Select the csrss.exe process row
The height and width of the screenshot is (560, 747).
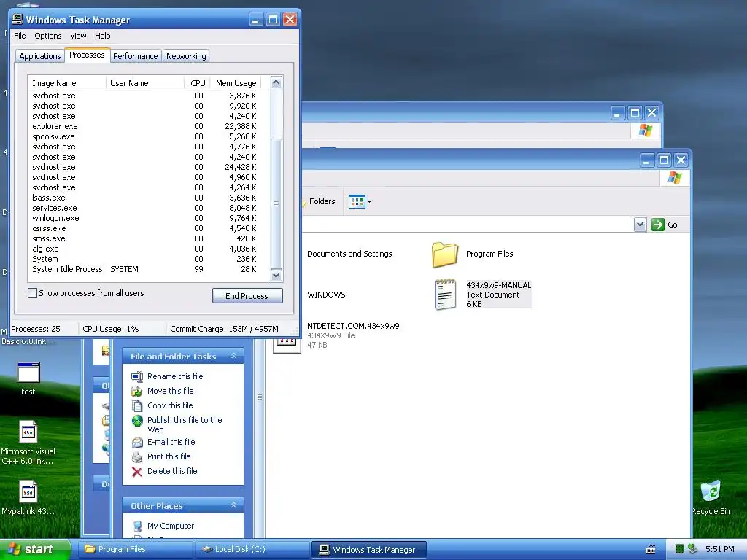(149, 228)
